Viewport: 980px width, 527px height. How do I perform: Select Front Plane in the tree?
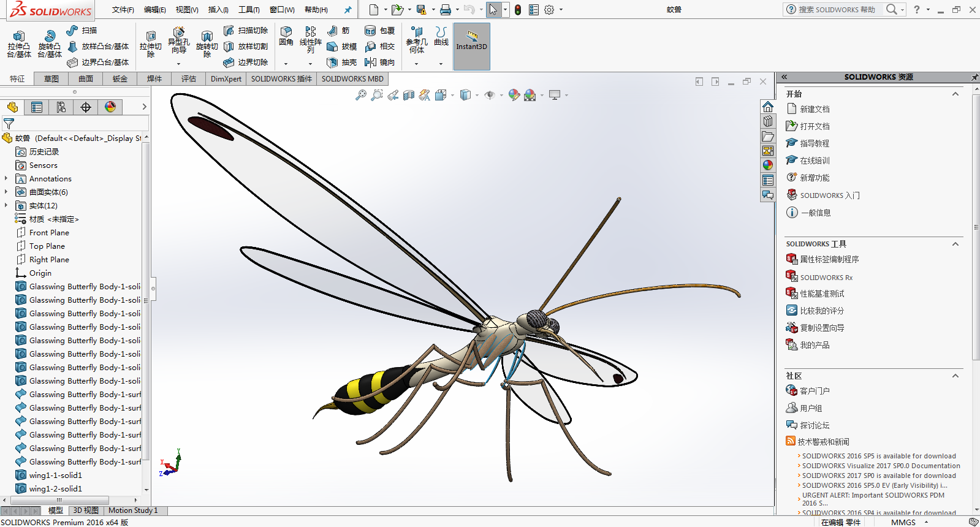pos(49,232)
